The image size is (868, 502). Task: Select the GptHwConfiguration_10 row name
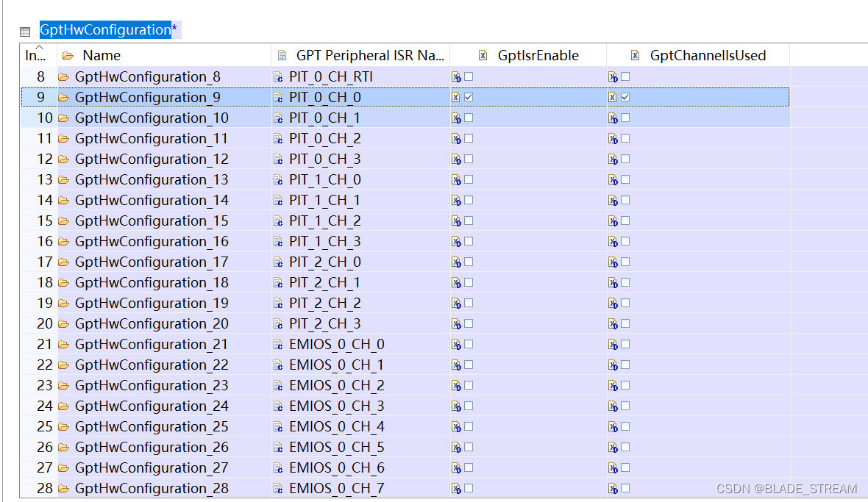click(x=152, y=118)
